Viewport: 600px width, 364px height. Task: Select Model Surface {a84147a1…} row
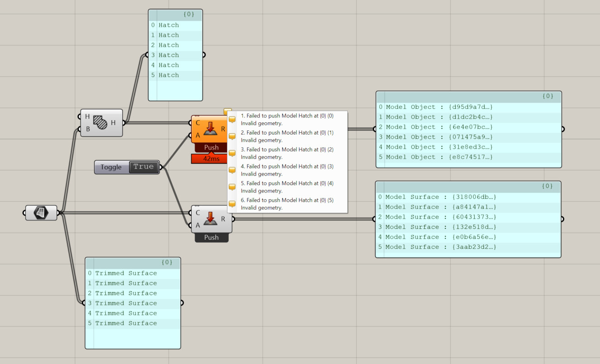click(468, 207)
